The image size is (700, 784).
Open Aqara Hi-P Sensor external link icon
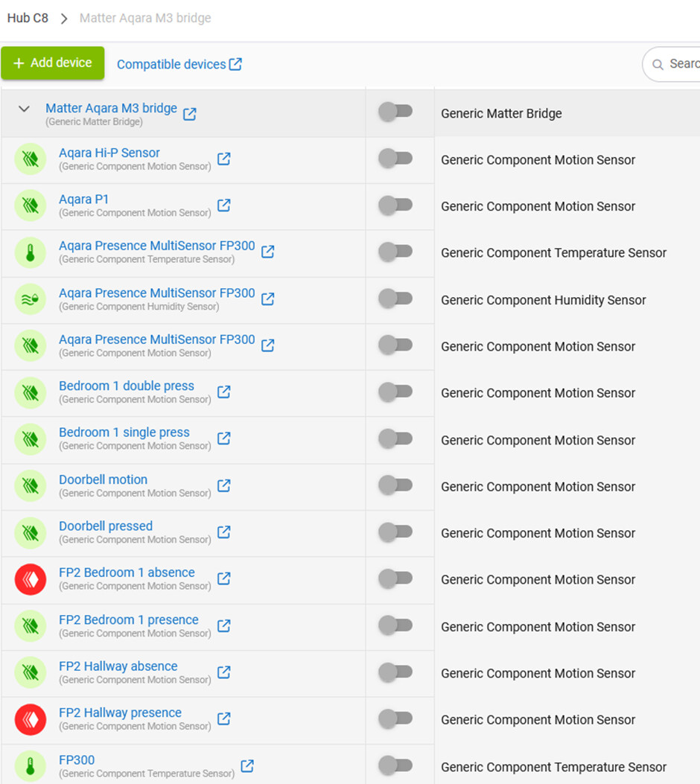pyautogui.click(x=223, y=159)
